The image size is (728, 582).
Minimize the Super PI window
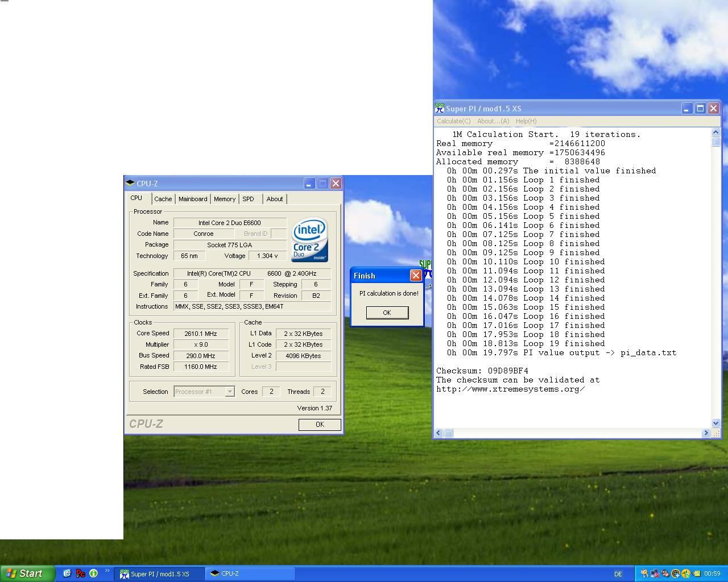click(x=687, y=109)
